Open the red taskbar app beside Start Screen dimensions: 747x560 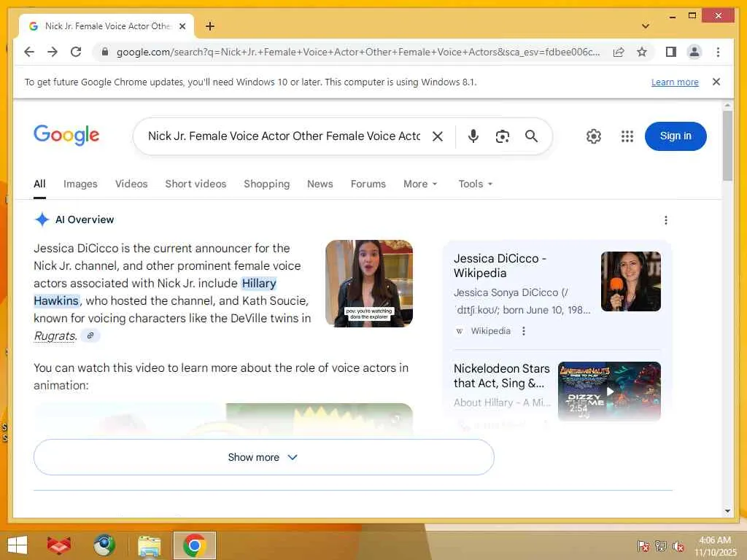point(59,545)
